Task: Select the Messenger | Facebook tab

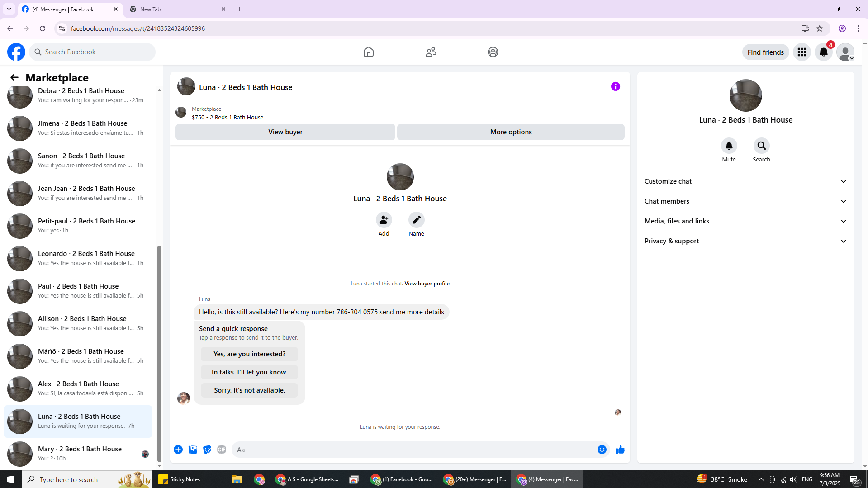Action: pos(70,9)
